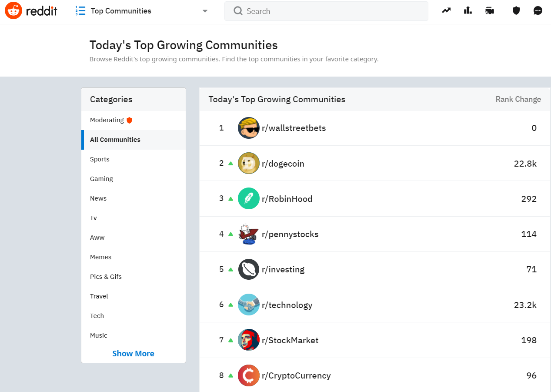Click the r/wallstreetbets community avatar
The width and height of the screenshot is (551, 392).
point(249,128)
